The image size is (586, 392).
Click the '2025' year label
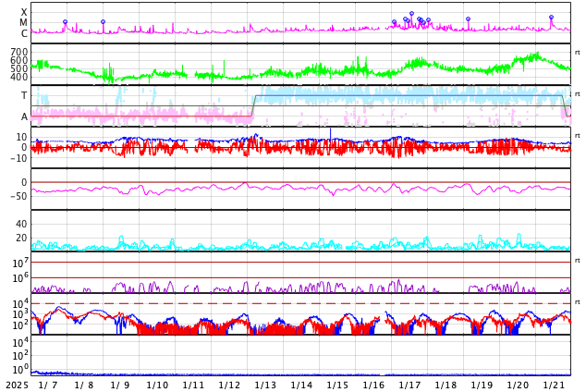pos(17,385)
